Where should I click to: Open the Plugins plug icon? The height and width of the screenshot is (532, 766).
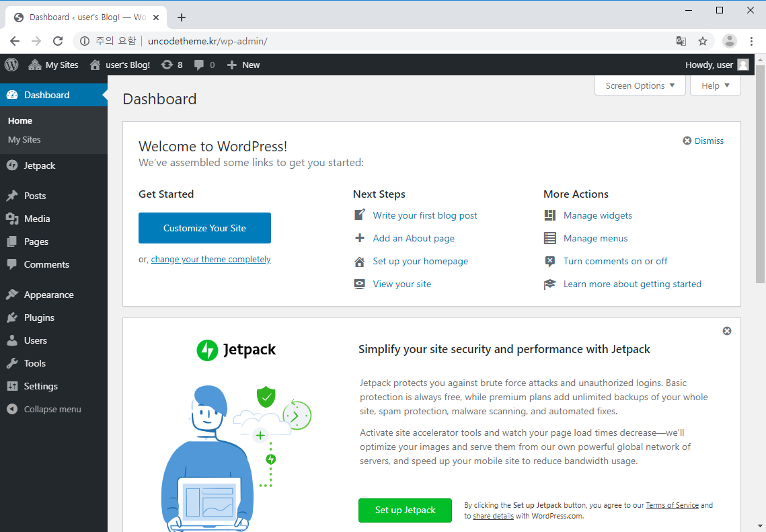(12, 317)
